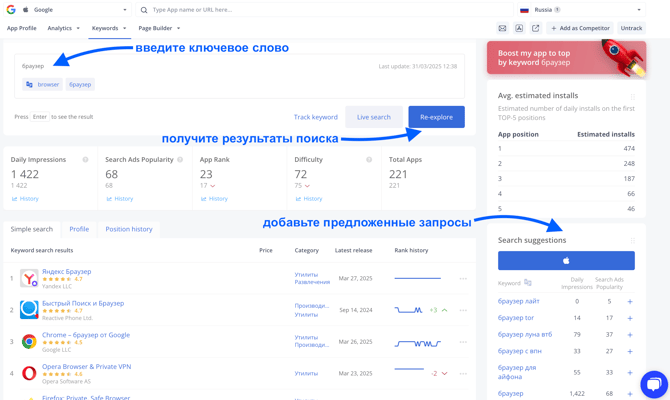Click the info icon beside Difficulty
Screen dimensions: 670x400
point(369,160)
